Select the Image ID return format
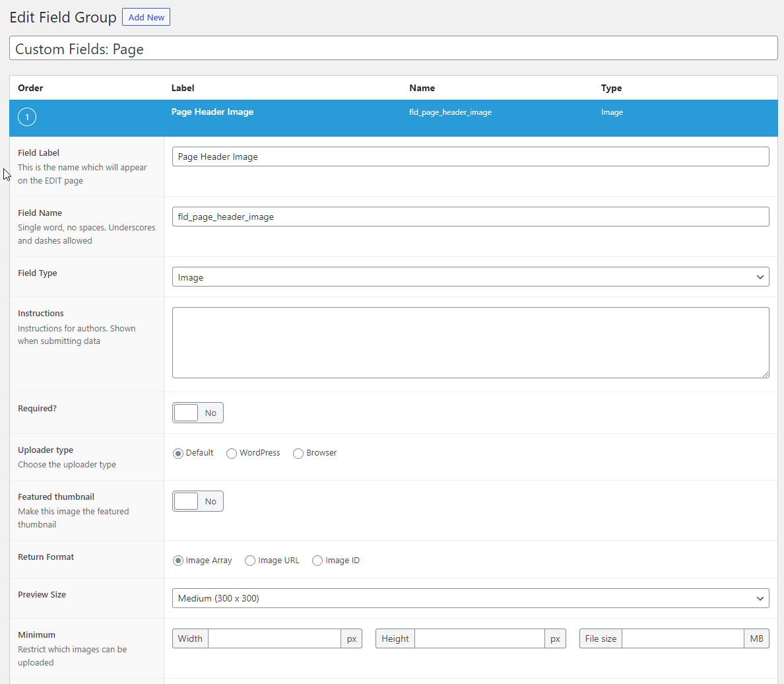784x684 pixels. [x=317, y=560]
